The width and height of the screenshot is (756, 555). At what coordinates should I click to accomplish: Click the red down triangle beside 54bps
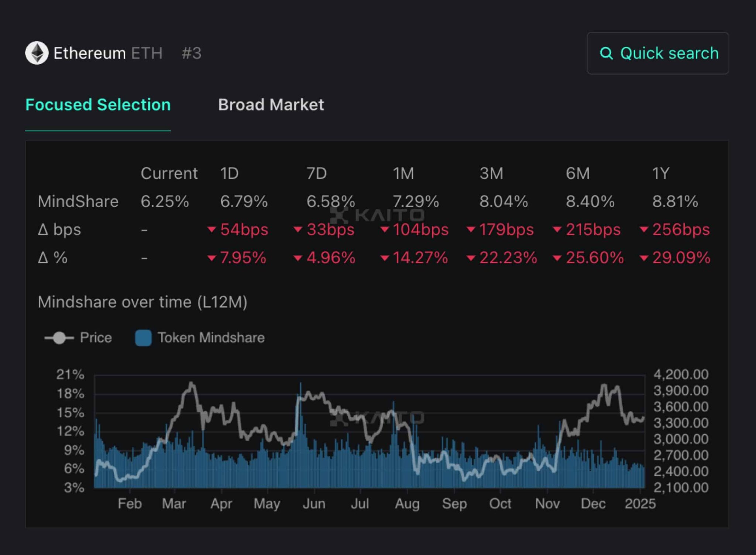pyautogui.click(x=212, y=230)
